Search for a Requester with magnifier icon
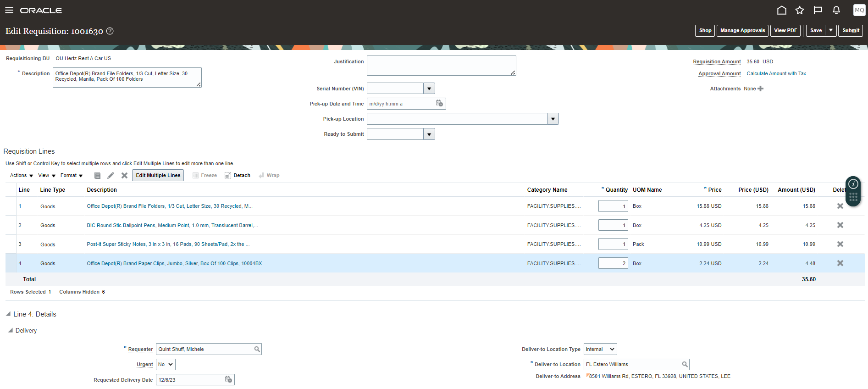This screenshot has height=389, width=868. pyautogui.click(x=257, y=349)
